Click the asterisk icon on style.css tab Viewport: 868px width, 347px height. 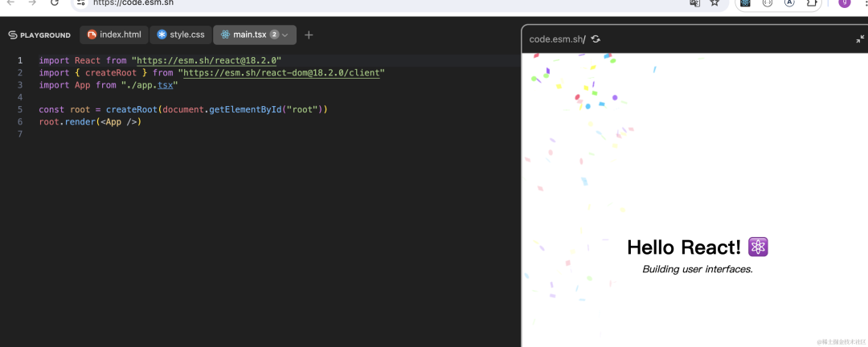coord(162,35)
